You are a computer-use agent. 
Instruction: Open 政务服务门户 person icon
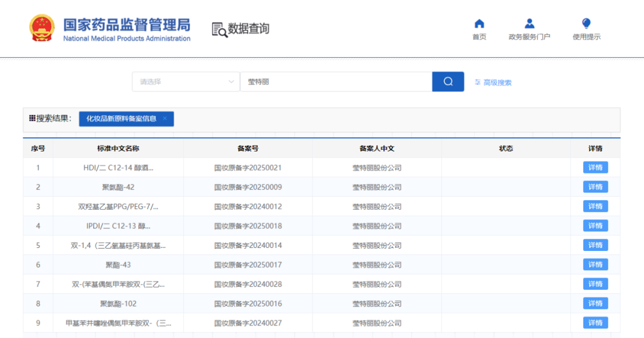(530, 23)
